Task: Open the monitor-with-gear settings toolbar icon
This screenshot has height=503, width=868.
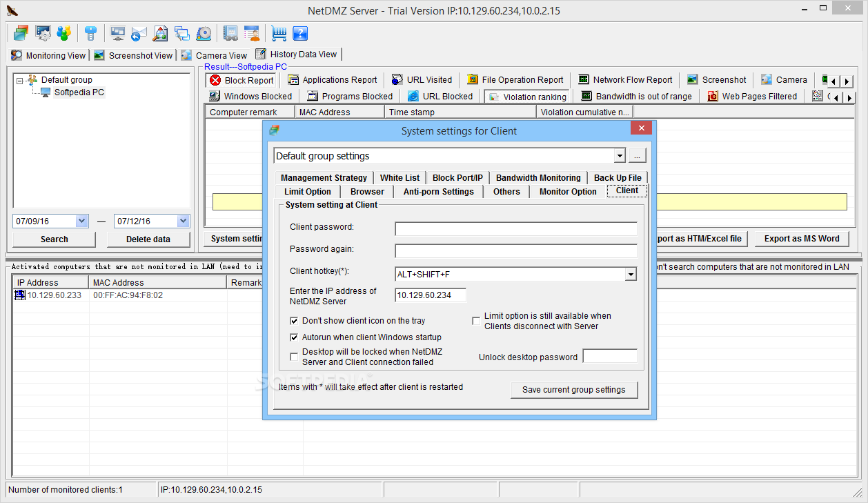Action: pyautogui.click(x=43, y=32)
